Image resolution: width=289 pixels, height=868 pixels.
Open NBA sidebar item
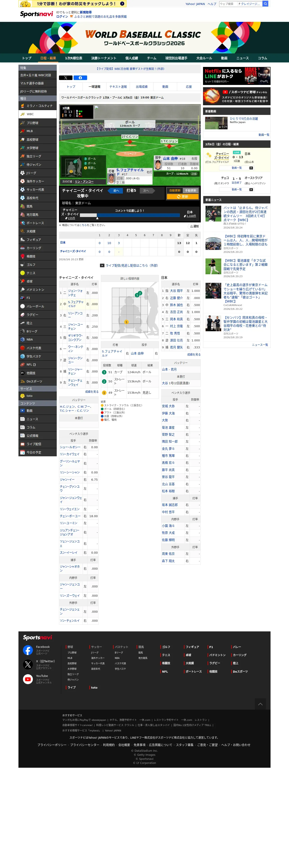click(37, 340)
